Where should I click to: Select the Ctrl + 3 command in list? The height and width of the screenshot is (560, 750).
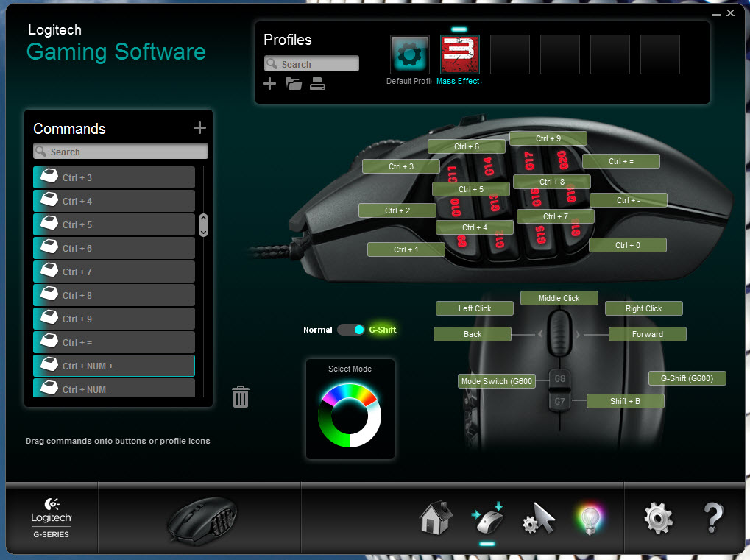(x=114, y=177)
